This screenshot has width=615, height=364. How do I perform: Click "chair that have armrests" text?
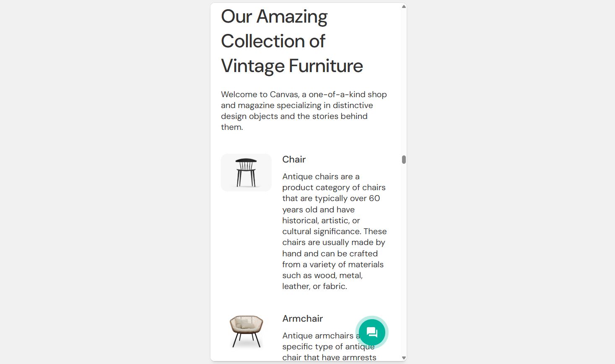click(x=329, y=357)
